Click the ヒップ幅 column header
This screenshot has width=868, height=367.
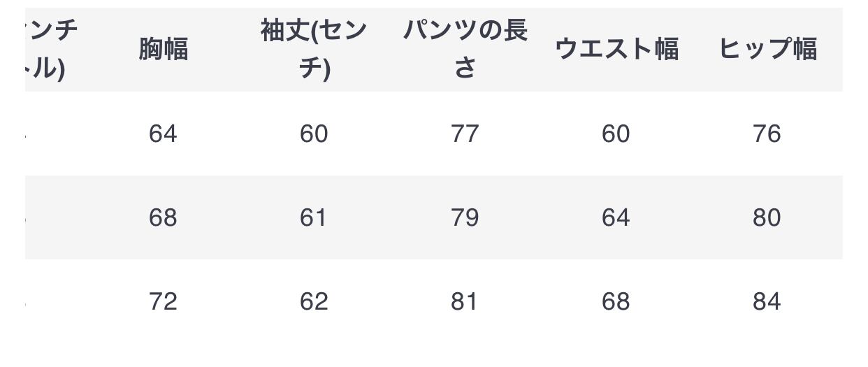pos(767,50)
